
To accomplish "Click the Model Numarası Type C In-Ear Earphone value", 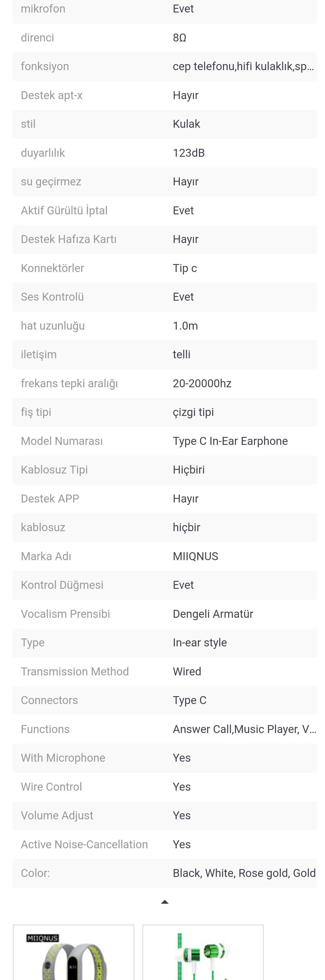I will (230, 441).
